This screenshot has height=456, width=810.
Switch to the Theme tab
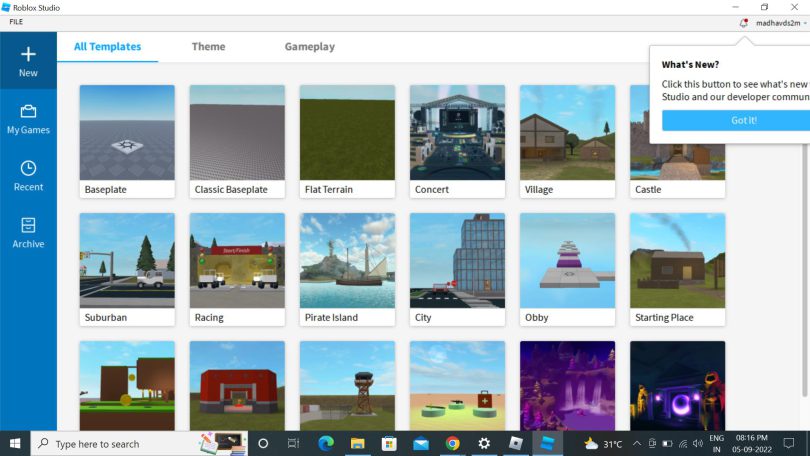[208, 47]
